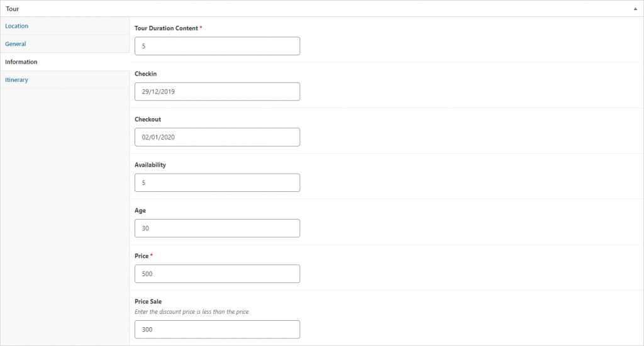
Task: Click into the Age field
Action: [217, 228]
